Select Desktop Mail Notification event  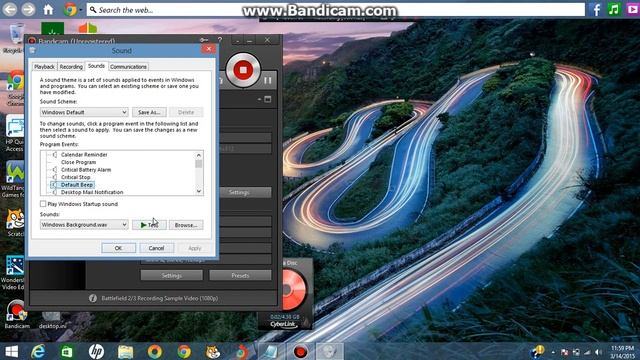[x=92, y=192]
